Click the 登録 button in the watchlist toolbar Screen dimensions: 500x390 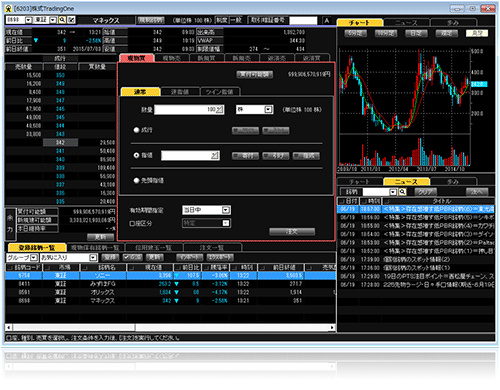click(x=110, y=257)
